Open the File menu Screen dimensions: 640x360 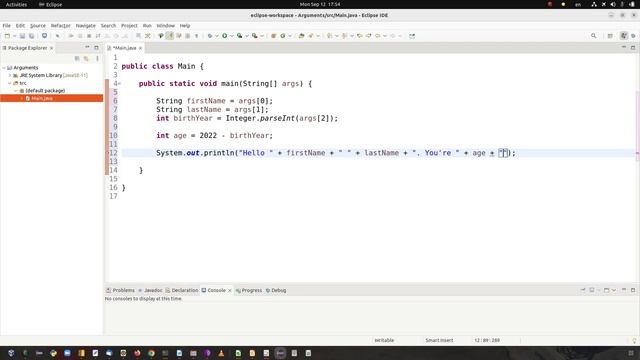[x=7, y=26]
